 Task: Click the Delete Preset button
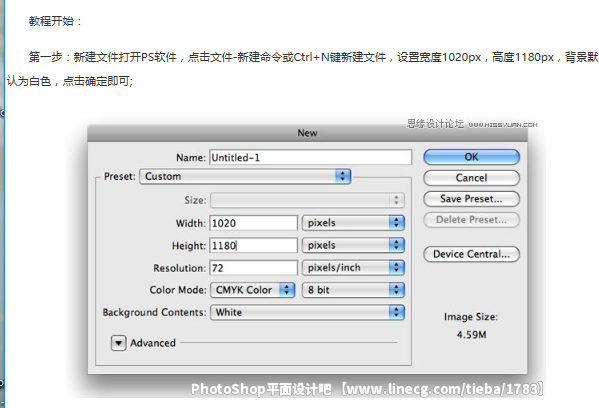[471, 220]
